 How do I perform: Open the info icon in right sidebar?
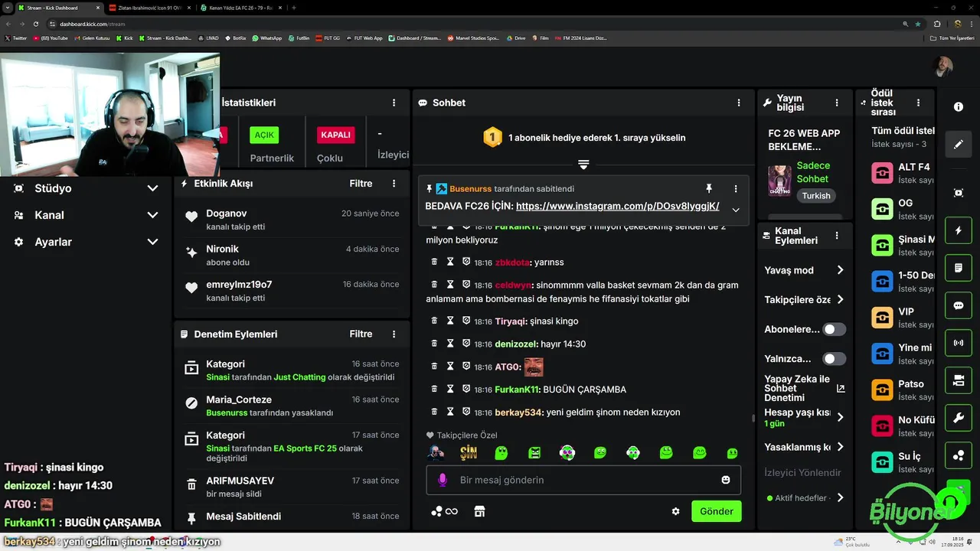[x=959, y=107]
